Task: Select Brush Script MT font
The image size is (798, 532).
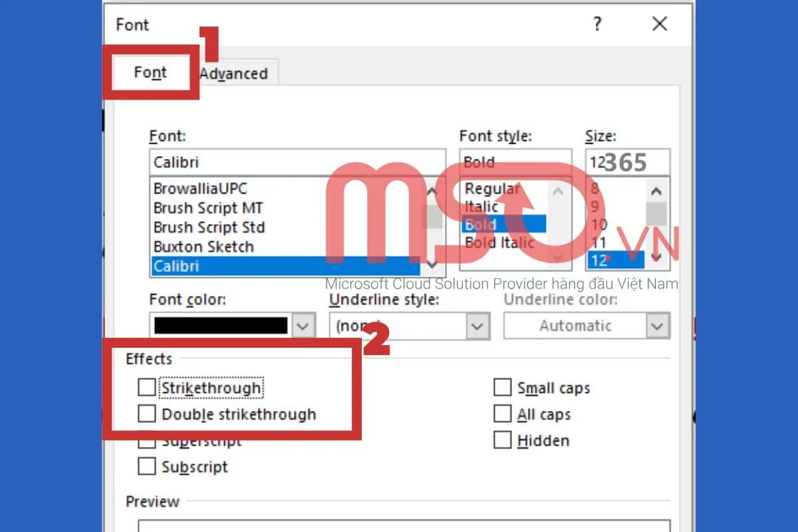Action: (x=207, y=208)
